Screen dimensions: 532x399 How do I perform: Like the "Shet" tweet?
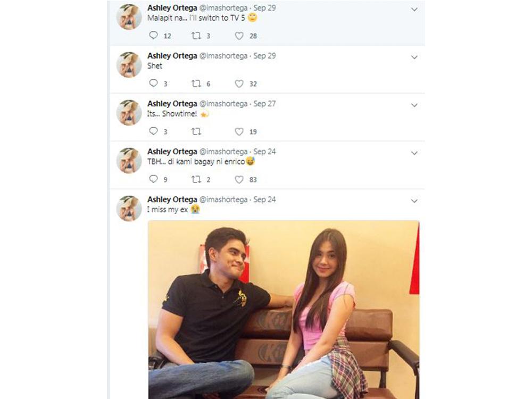click(x=239, y=84)
